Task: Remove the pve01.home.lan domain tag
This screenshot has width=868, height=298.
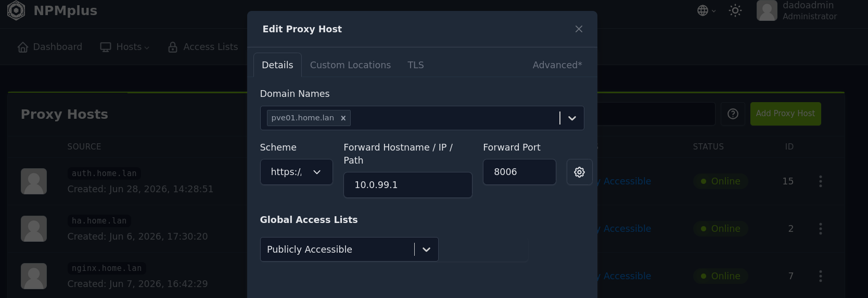Action: (x=343, y=118)
